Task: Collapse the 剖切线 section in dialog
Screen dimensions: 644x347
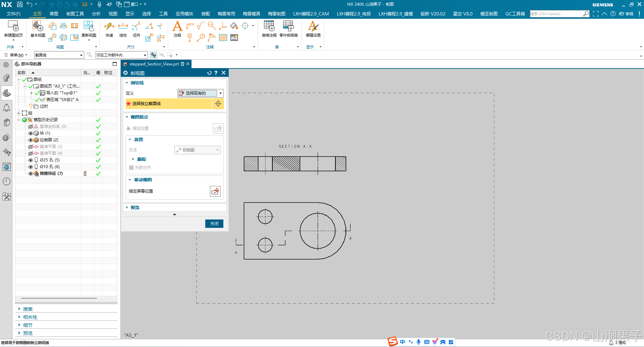Action: point(127,83)
